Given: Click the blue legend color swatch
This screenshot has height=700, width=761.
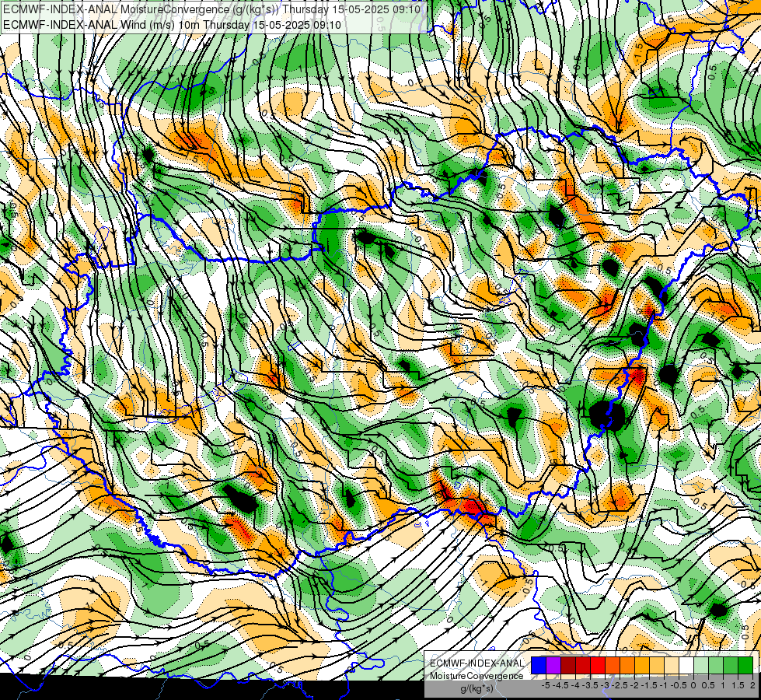Looking at the screenshot, I should coord(539,665).
